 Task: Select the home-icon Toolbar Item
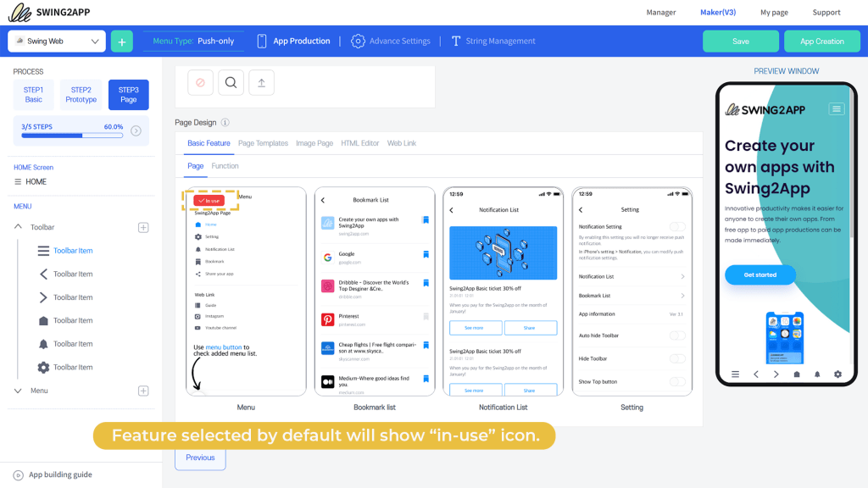[x=65, y=320]
